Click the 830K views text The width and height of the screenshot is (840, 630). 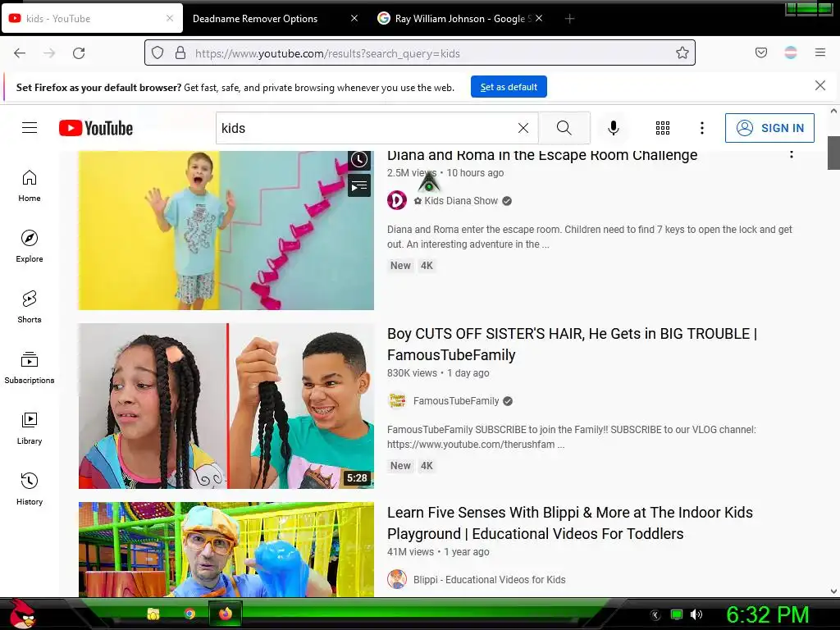coord(412,373)
